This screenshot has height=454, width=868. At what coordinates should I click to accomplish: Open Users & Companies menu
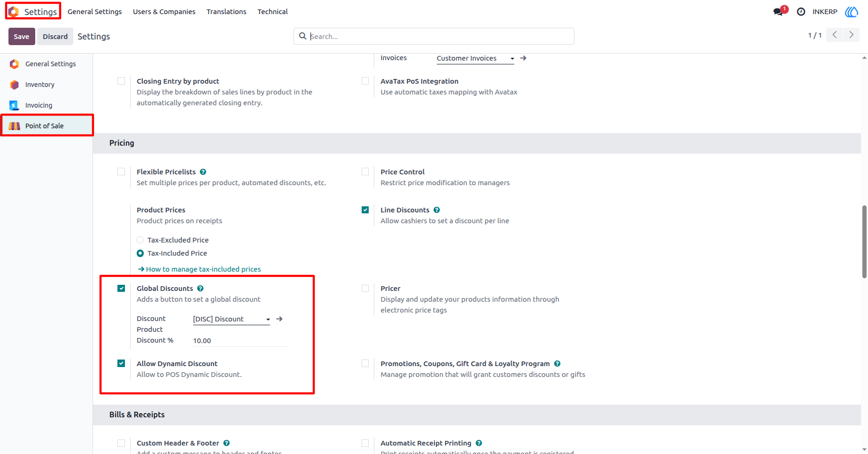pyautogui.click(x=164, y=12)
